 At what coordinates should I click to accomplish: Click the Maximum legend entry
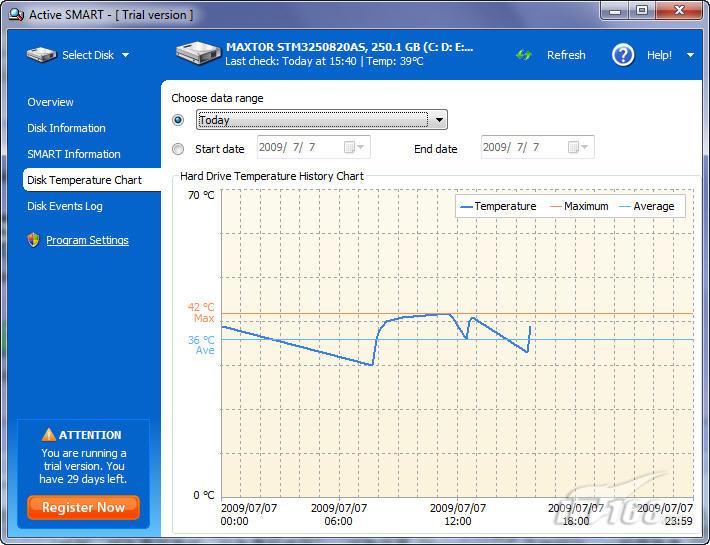pyautogui.click(x=579, y=206)
